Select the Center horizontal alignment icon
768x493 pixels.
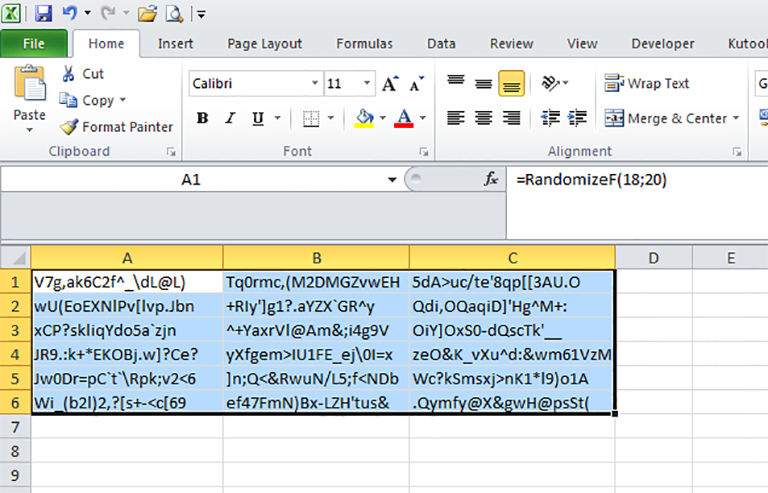[483, 118]
